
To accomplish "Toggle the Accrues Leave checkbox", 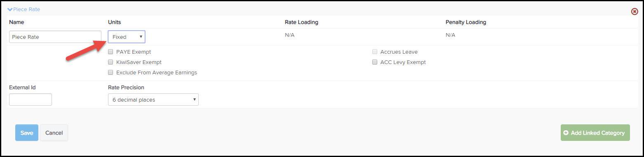I will [375, 52].
